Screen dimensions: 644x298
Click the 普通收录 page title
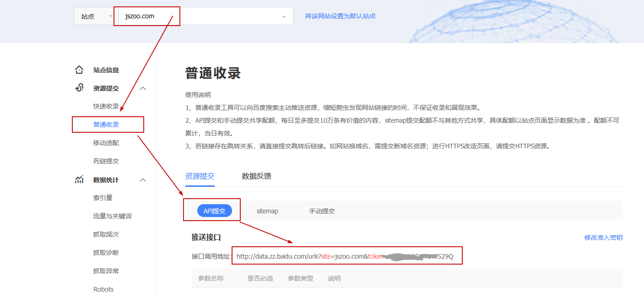pyautogui.click(x=213, y=73)
